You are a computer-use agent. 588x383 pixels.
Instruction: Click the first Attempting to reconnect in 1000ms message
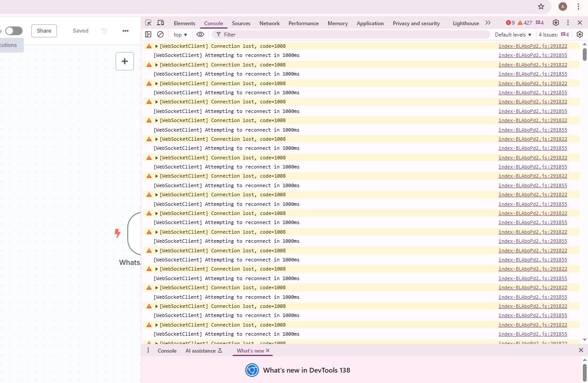point(226,55)
